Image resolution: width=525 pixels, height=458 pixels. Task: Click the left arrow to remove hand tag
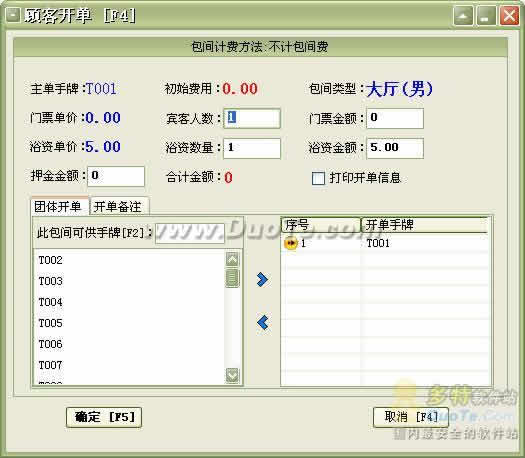click(x=263, y=322)
